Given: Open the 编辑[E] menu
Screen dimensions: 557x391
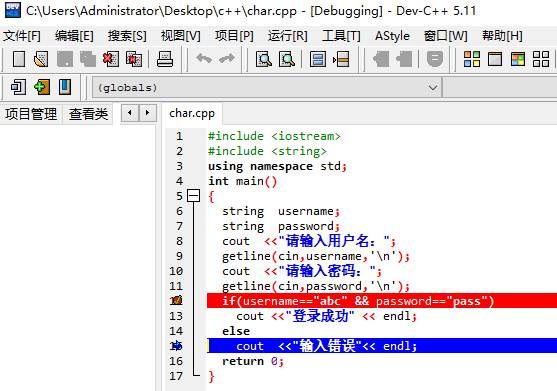Looking at the screenshot, I should 74,36.
